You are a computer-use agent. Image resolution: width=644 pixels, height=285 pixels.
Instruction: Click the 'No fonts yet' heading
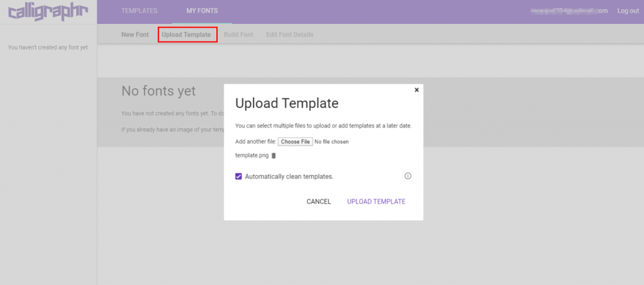158,91
